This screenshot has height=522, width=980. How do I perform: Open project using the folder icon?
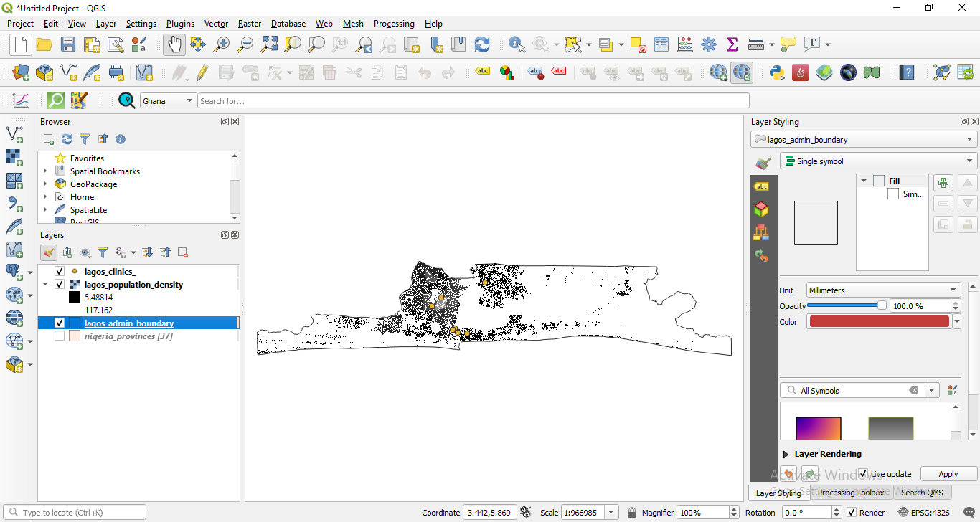tap(44, 44)
